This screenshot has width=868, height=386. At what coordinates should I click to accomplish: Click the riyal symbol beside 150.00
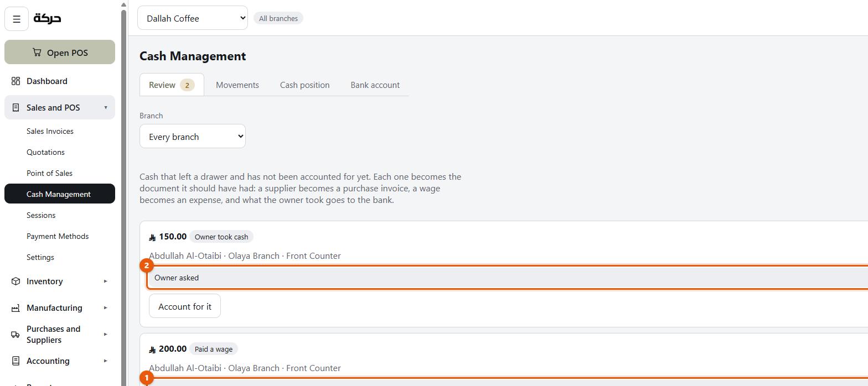pyautogui.click(x=152, y=237)
